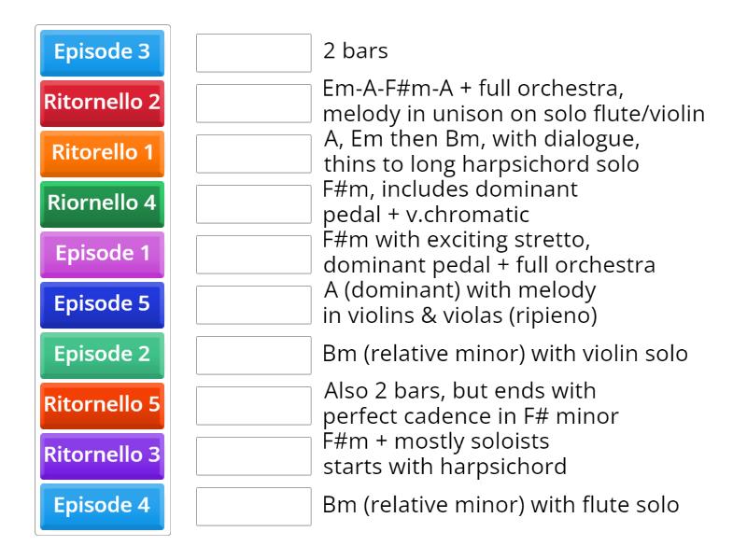Click the box for the exciting stretto description
The width and height of the screenshot is (747, 560).
[254, 255]
